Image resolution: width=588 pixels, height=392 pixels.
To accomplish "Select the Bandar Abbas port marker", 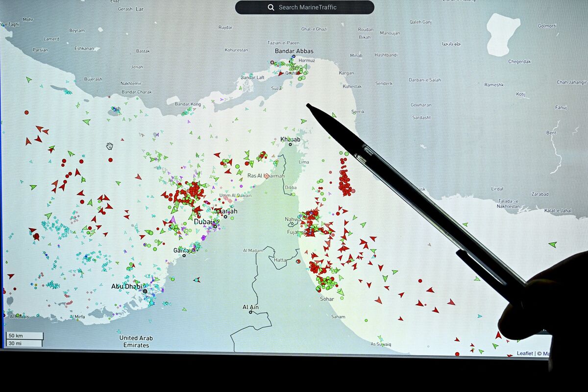I will [294, 57].
